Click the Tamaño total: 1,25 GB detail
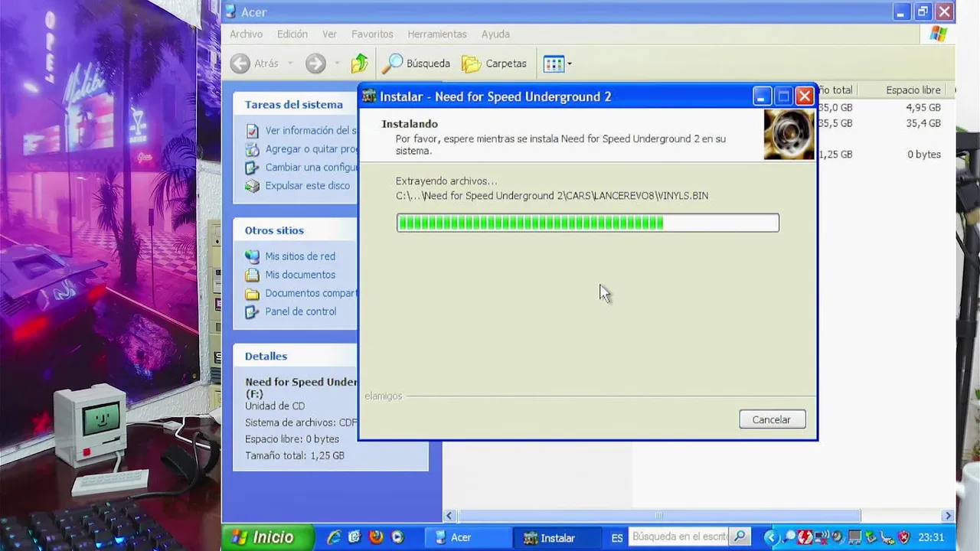Viewport: 980px width, 551px height. click(x=295, y=455)
